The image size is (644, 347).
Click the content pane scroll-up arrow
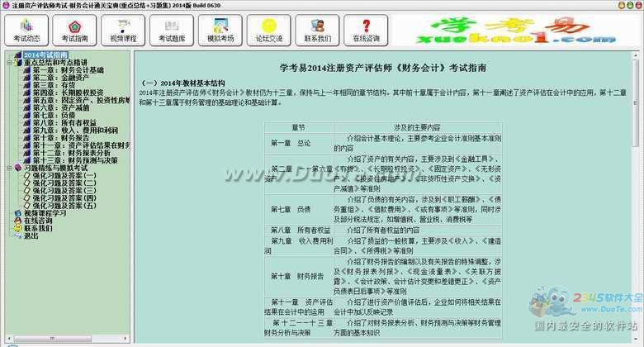coord(638,55)
